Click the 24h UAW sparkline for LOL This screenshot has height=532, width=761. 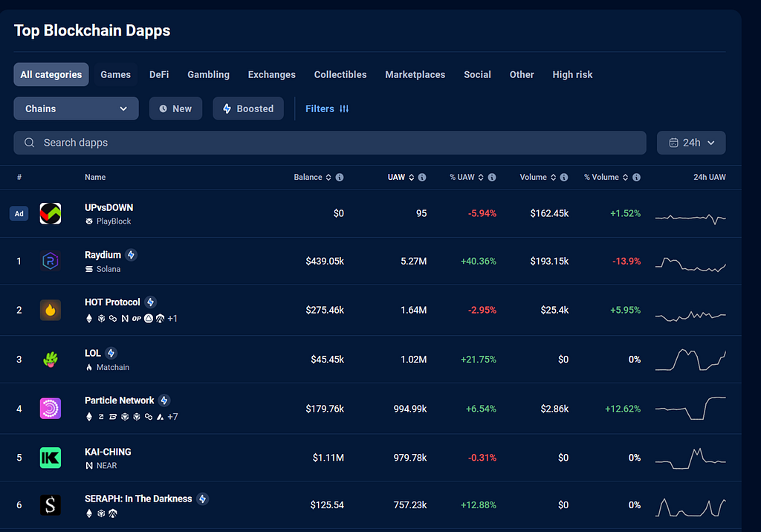click(x=690, y=360)
